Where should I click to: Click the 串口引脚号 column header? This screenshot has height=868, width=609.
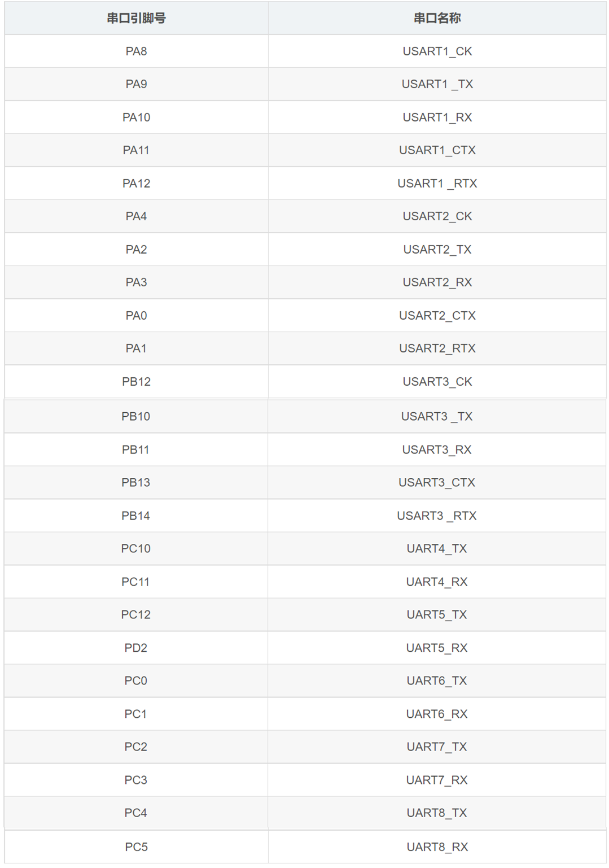coord(136,18)
